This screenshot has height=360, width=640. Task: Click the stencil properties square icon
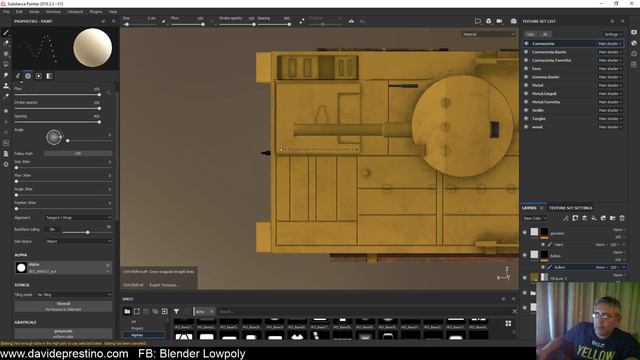tap(39, 76)
